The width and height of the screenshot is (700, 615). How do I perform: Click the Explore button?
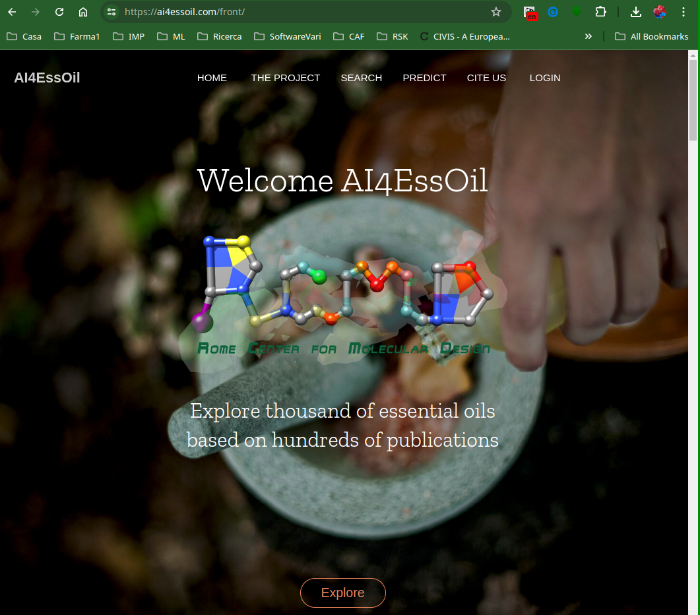[343, 593]
